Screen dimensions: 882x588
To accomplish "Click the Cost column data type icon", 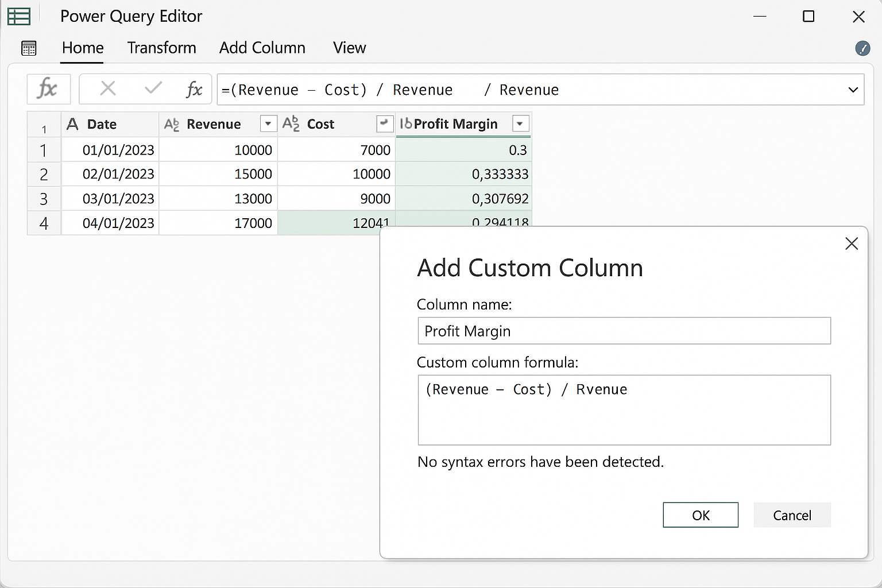I will [291, 123].
